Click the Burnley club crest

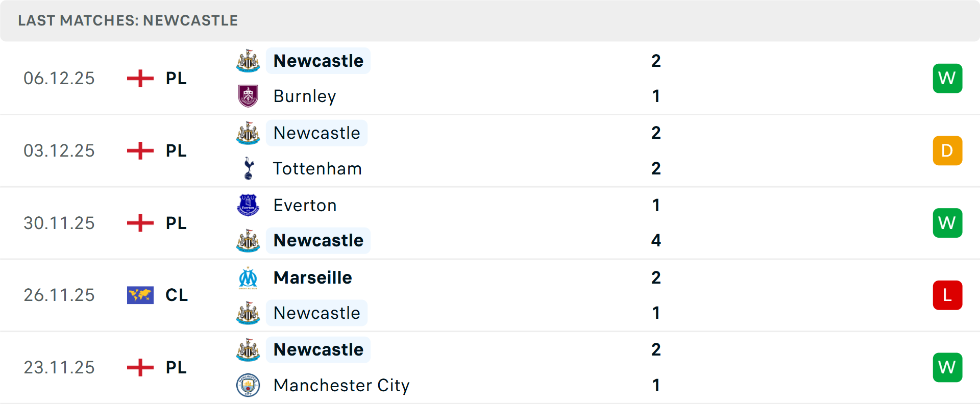click(x=248, y=96)
